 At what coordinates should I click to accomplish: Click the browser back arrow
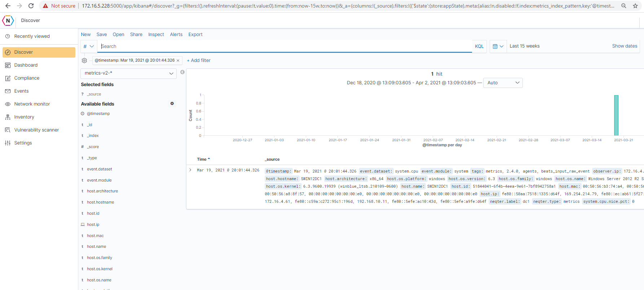pyautogui.click(x=8, y=6)
